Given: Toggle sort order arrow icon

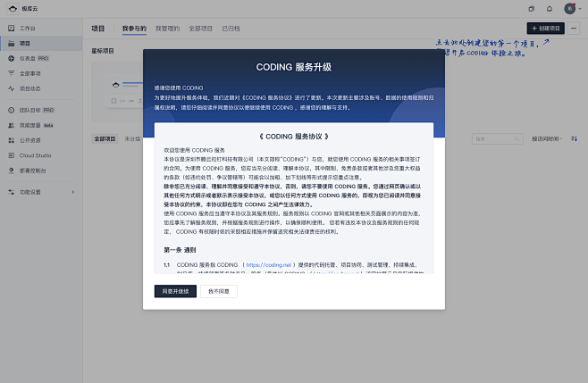Looking at the screenshot, I should [x=574, y=138].
